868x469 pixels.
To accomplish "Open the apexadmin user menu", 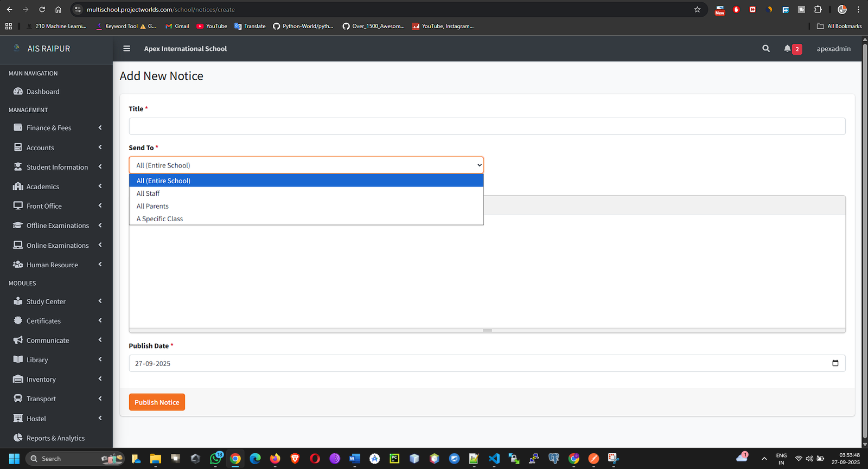I will (833, 49).
